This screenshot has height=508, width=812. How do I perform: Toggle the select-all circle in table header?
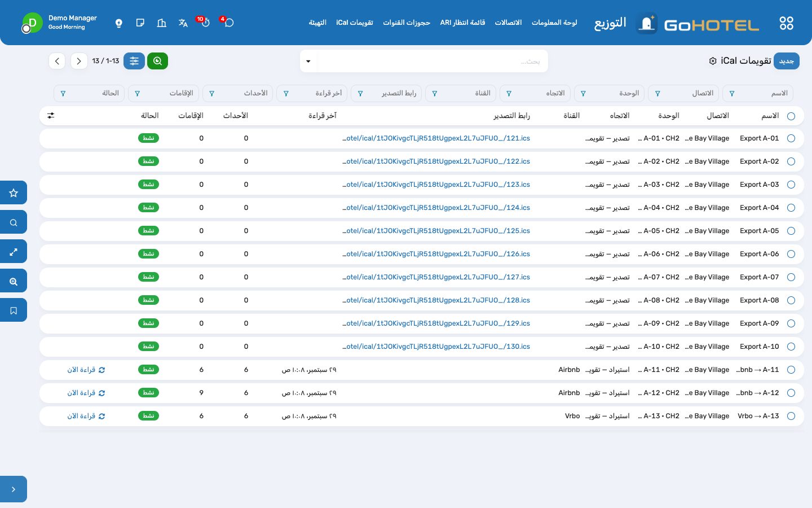tap(791, 116)
